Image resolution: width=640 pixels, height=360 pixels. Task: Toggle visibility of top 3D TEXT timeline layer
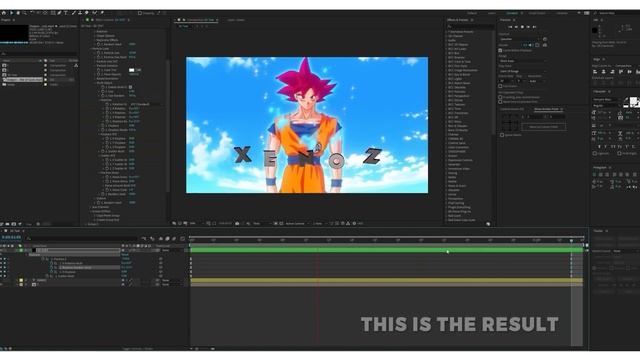pos(1,250)
